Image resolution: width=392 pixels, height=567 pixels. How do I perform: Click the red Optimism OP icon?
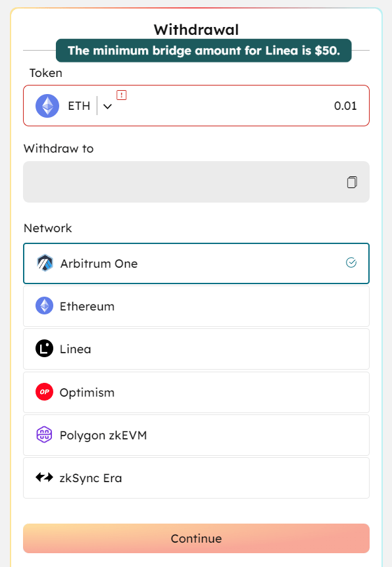coord(45,391)
